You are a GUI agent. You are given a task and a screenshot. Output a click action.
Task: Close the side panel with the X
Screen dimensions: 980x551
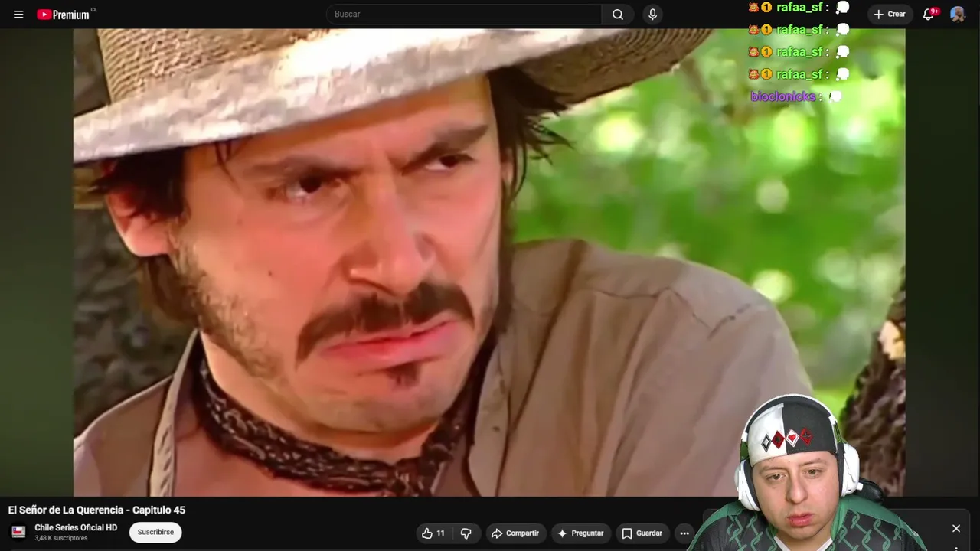pyautogui.click(x=956, y=529)
